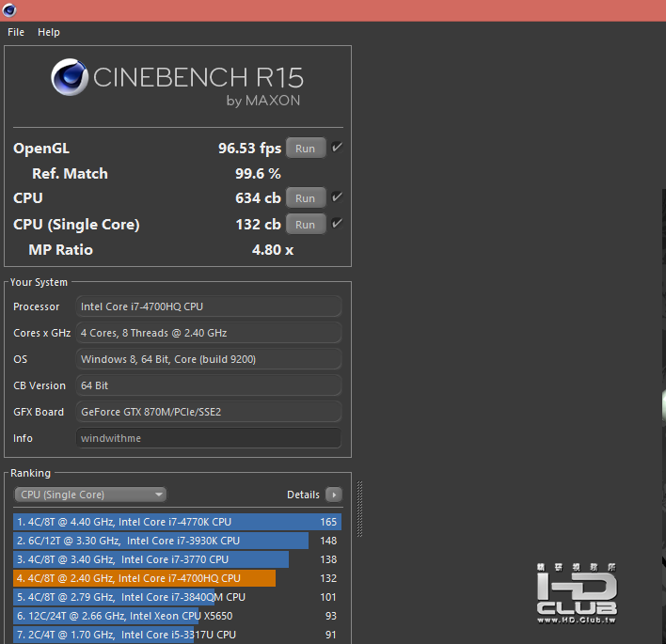Select ranking entry Intel Core i7-4770K CPU

(177, 522)
